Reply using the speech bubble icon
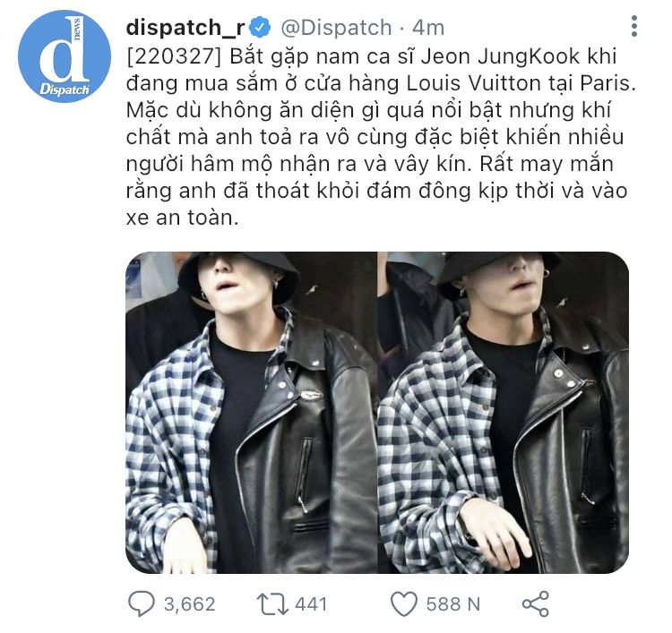Viewport: 672px width, 633px height. (x=141, y=603)
